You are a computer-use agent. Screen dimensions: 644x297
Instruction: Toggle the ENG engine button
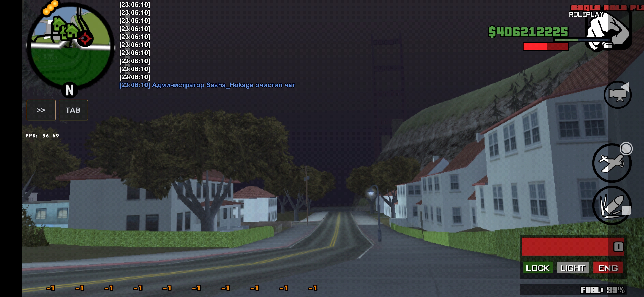pos(608,268)
